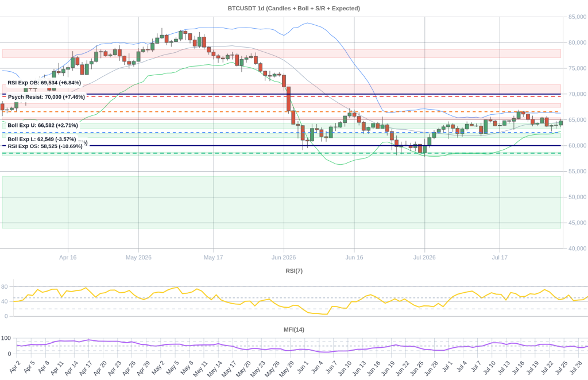This screenshot has height=380, width=588.
Task: Click the green support zone between 45,000 and 54,000
Action: click(x=281, y=203)
